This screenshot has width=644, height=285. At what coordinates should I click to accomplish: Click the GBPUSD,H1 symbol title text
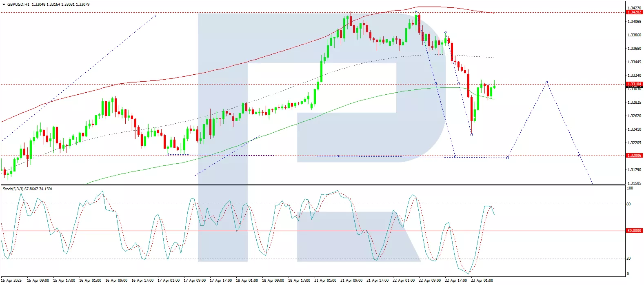click(18, 4)
